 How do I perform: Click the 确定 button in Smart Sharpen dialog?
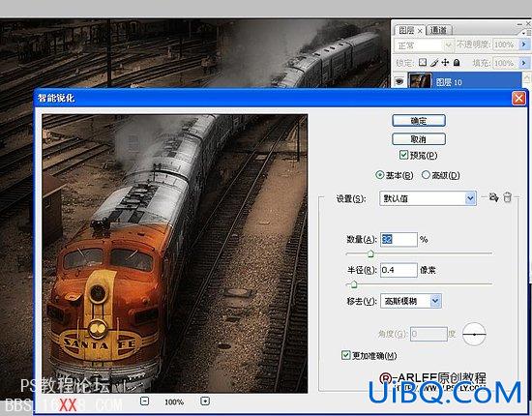coord(418,121)
